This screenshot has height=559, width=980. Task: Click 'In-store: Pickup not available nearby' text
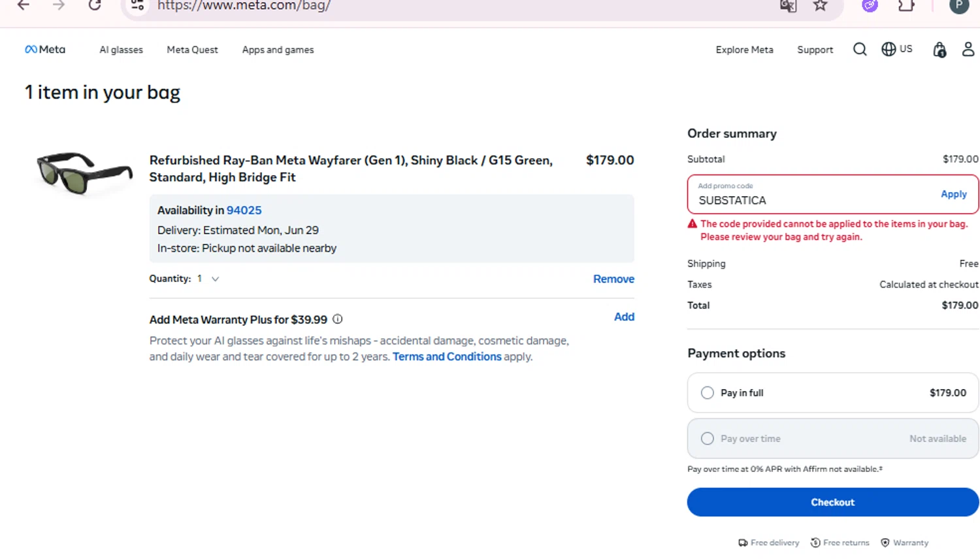click(x=247, y=248)
